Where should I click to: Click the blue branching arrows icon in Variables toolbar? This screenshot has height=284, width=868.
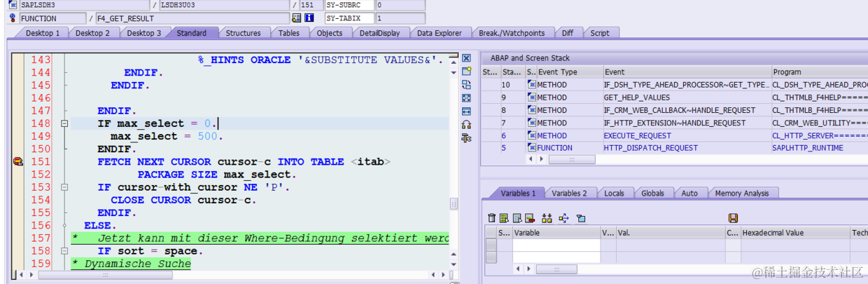tap(563, 218)
